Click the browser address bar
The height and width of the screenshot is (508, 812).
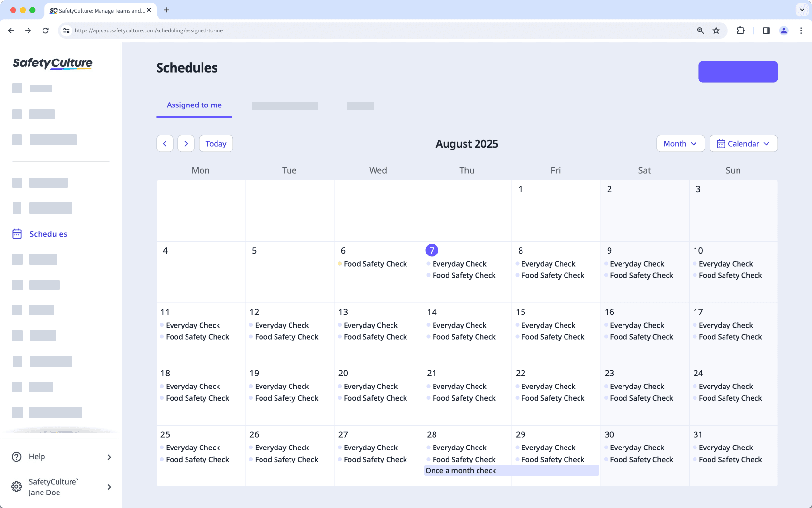click(193, 30)
